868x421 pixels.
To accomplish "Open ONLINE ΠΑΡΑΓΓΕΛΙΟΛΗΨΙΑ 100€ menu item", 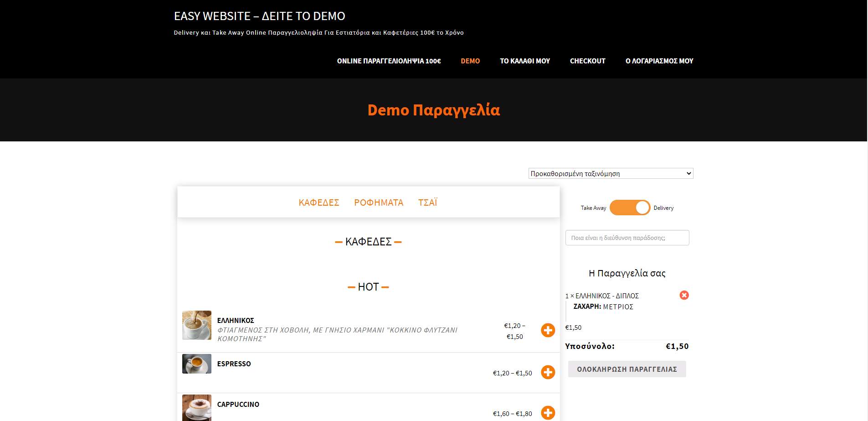I will click(x=389, y=61).
